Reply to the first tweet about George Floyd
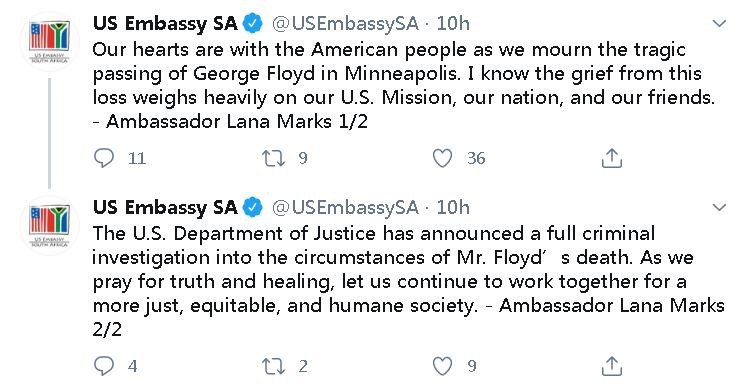 click(x=104, y=158)
